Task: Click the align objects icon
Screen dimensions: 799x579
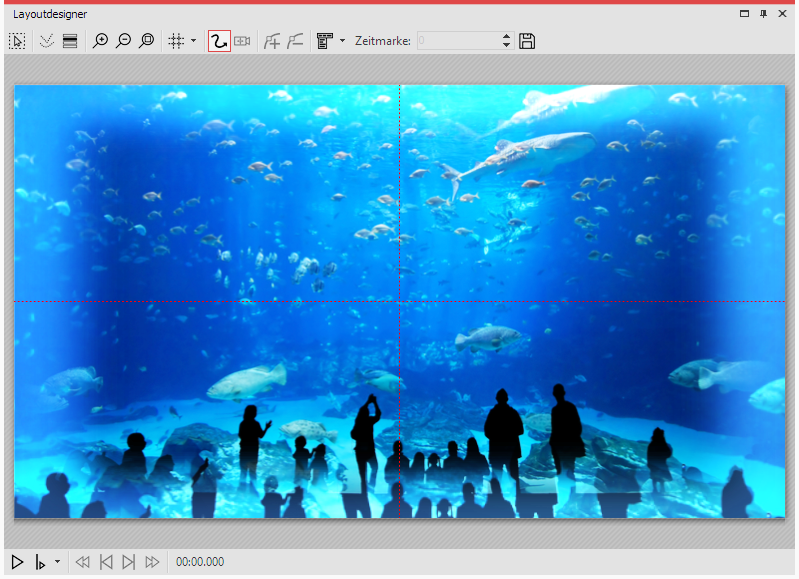Action: (x=324, y=41)
